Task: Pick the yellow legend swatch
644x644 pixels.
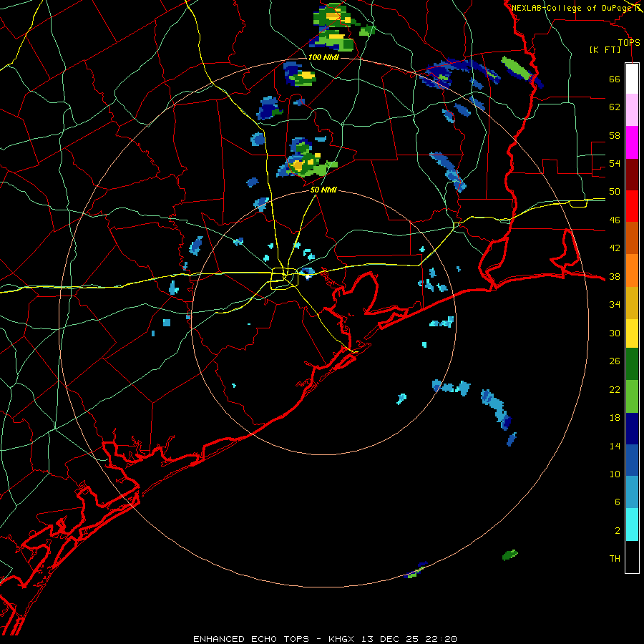Action: point(632,333)
